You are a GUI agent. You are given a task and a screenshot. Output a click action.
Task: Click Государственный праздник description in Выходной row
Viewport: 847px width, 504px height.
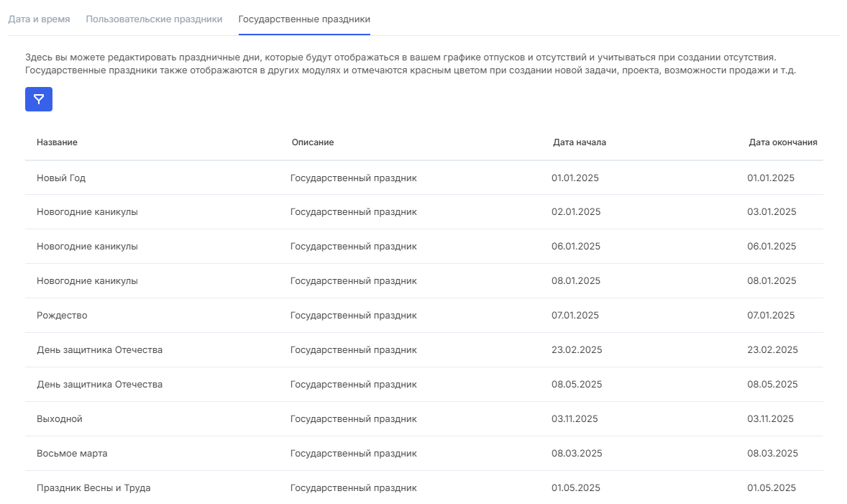[353, 418]
